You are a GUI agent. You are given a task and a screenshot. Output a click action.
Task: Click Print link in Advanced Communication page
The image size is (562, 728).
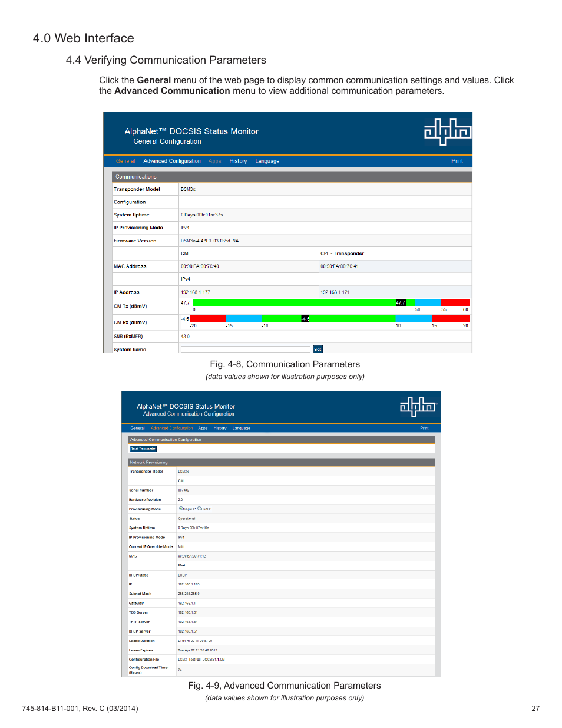coord(424,429)
